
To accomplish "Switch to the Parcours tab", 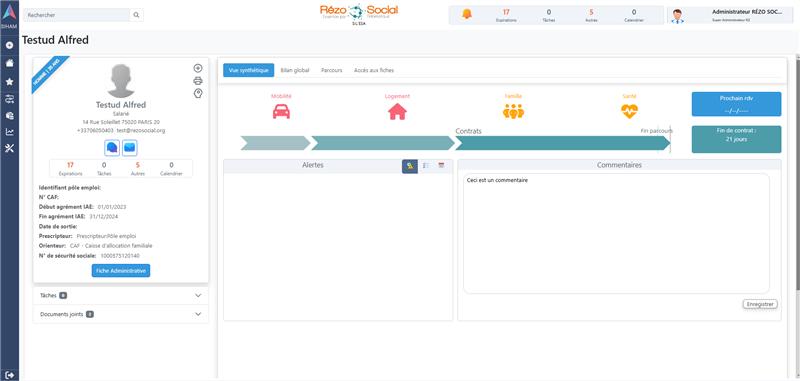I will pyautogui.click(x=332, y=70).
